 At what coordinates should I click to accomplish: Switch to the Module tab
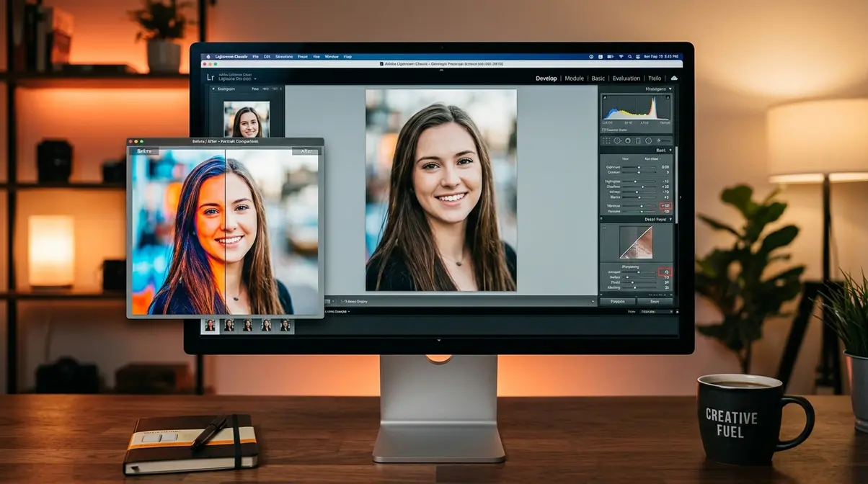click(574, 78)
